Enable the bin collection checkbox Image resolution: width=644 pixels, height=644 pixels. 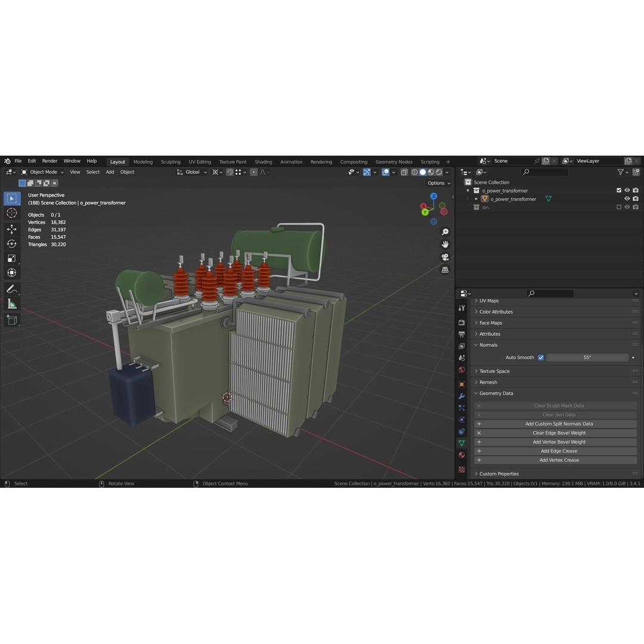(x=619, y=208)
